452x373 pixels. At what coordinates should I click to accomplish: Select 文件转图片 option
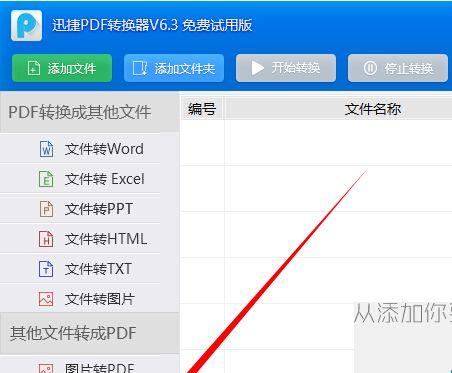click(x=80, y=299)
